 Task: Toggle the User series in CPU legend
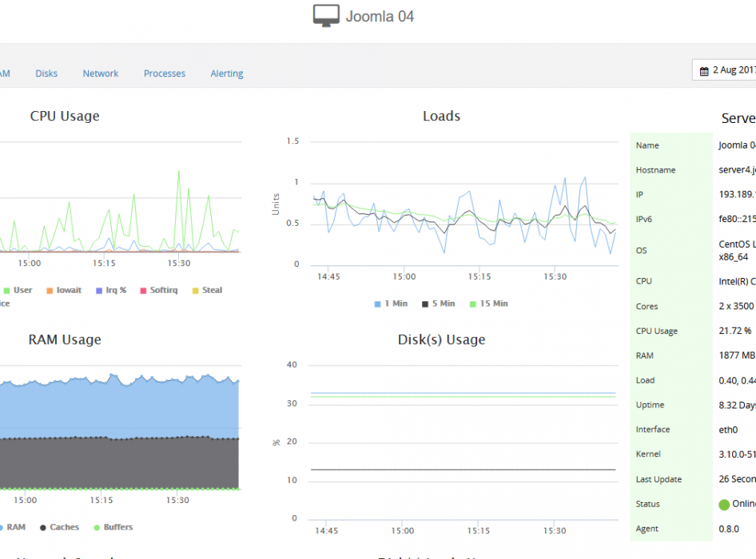point(18,290)
